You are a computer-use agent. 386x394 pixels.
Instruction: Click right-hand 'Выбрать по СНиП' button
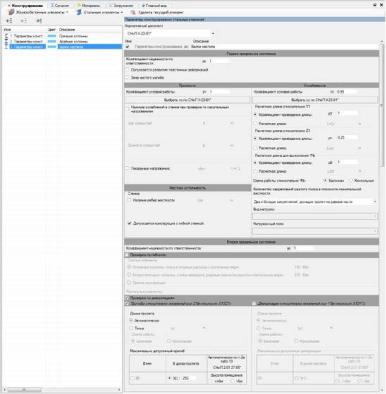pos(315,100)
